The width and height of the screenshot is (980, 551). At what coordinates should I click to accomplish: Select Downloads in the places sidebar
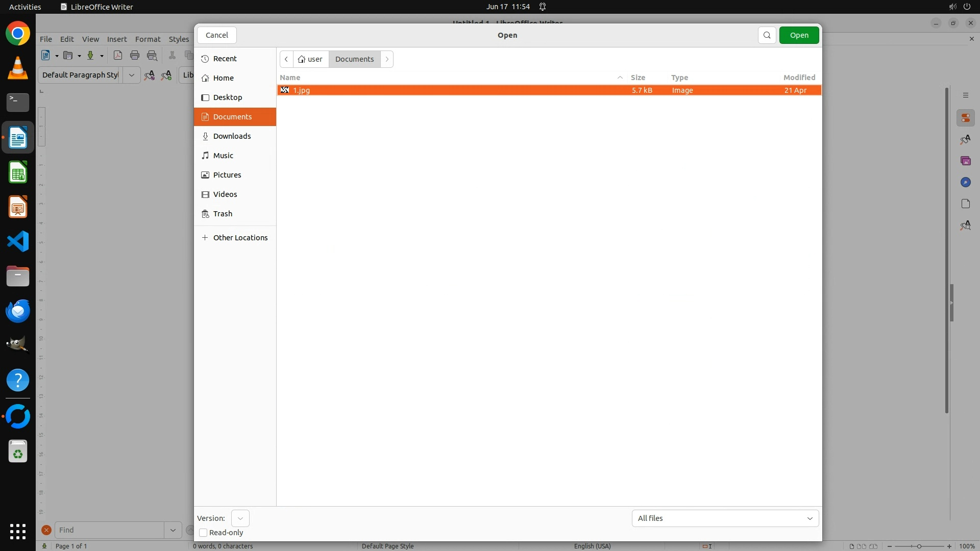(232, 136)
